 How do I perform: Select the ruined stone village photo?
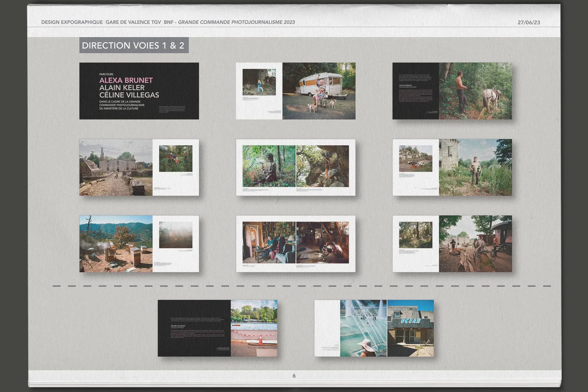click(x=116, y=167)
